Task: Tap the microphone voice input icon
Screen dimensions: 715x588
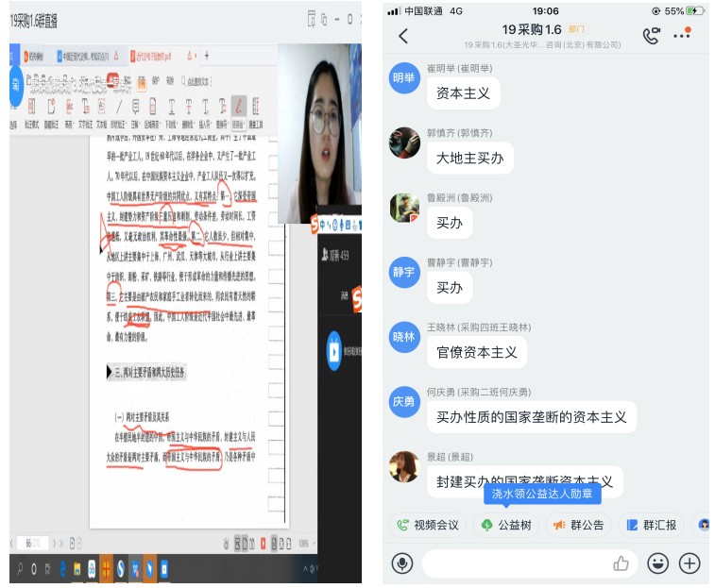Action: coord(403,563)
